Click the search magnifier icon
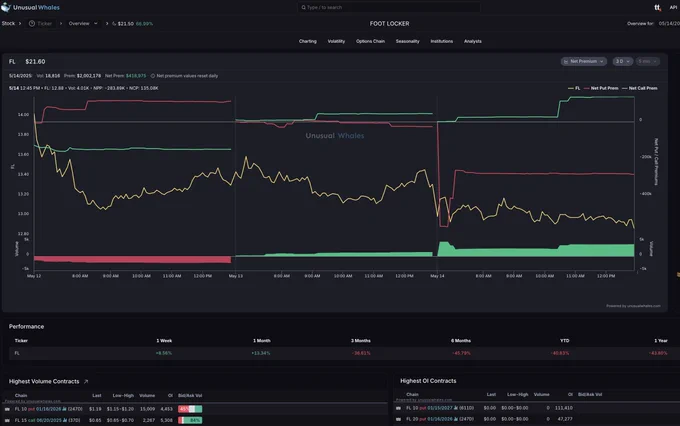 (x=303, y=7)
